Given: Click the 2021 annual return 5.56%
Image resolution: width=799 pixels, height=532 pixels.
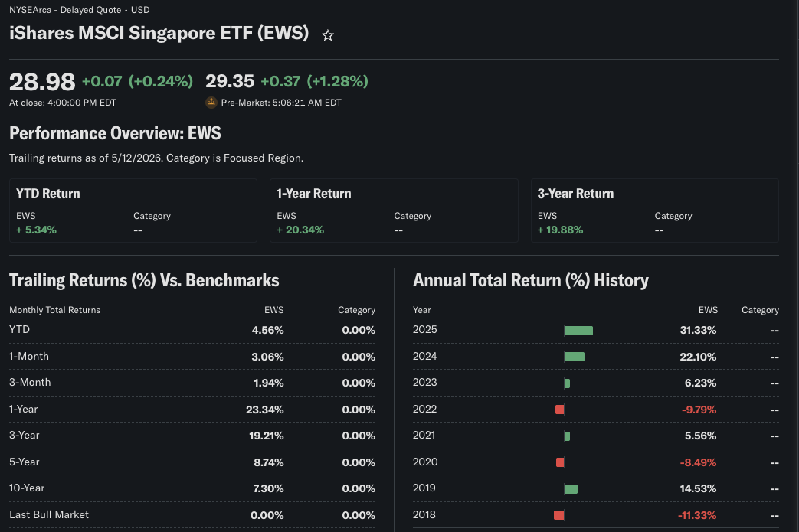Looking at the screenshot, I should (701, 436).
